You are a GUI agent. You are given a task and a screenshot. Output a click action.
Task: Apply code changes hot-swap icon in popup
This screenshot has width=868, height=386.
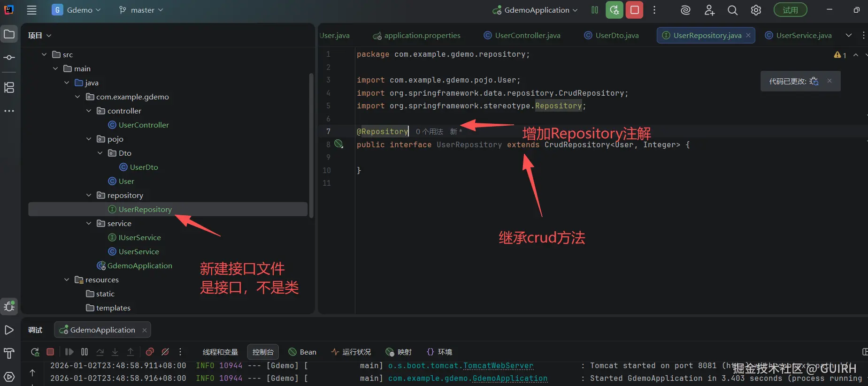click(x=814, y=81)
